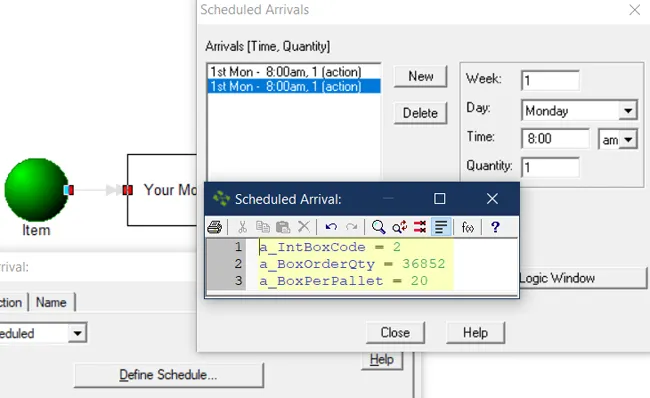The width and height of the screenshot is (650, 398).
Task: Click the Help button next to Close
Action: pyautogui.click(x=475, y=332)
